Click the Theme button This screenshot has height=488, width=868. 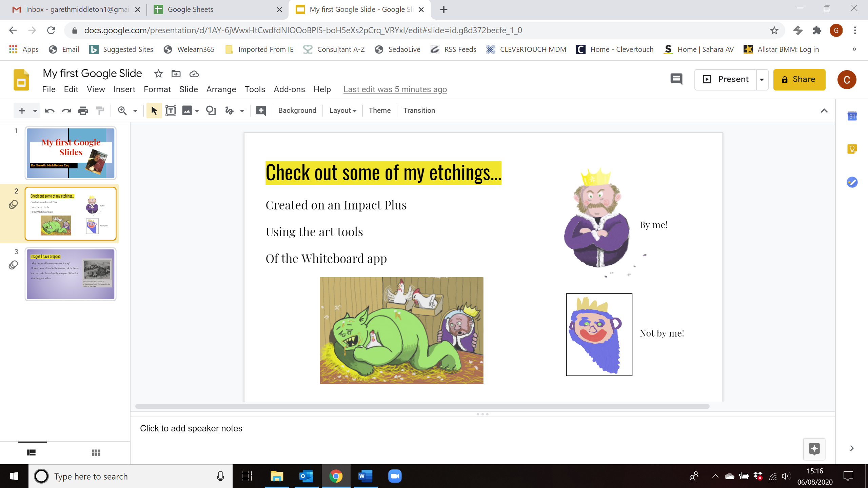click(379, 110)
